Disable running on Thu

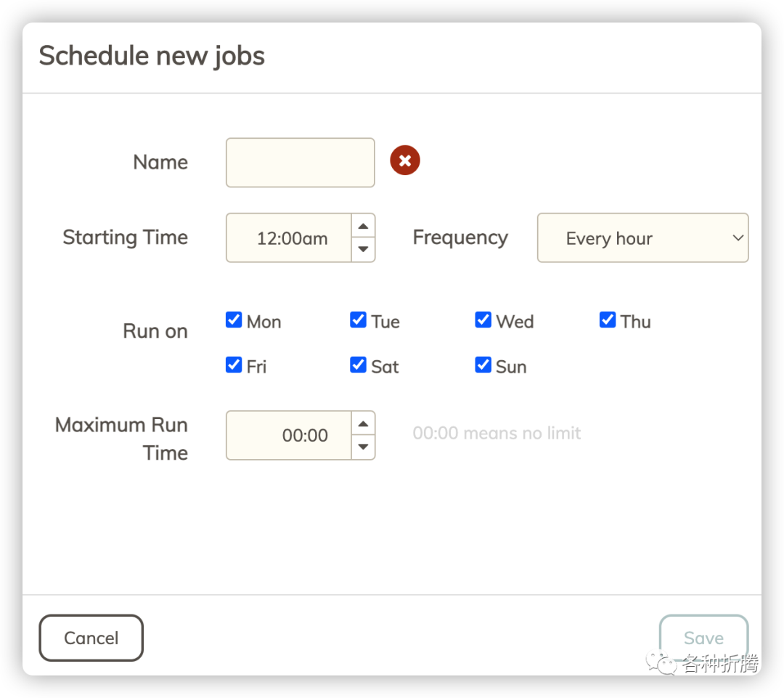(608, 320)
